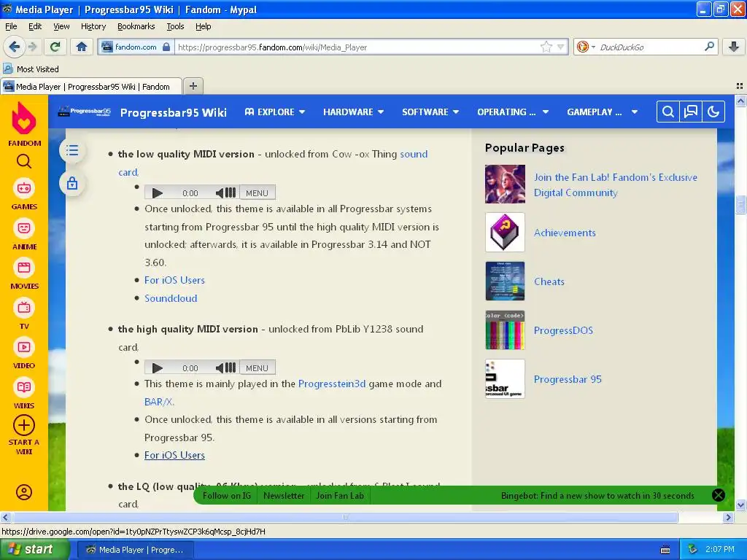The width and height of the screenshot is (747, 560).
Task: Open the downloads arrow icon
Action: [734, 47]
